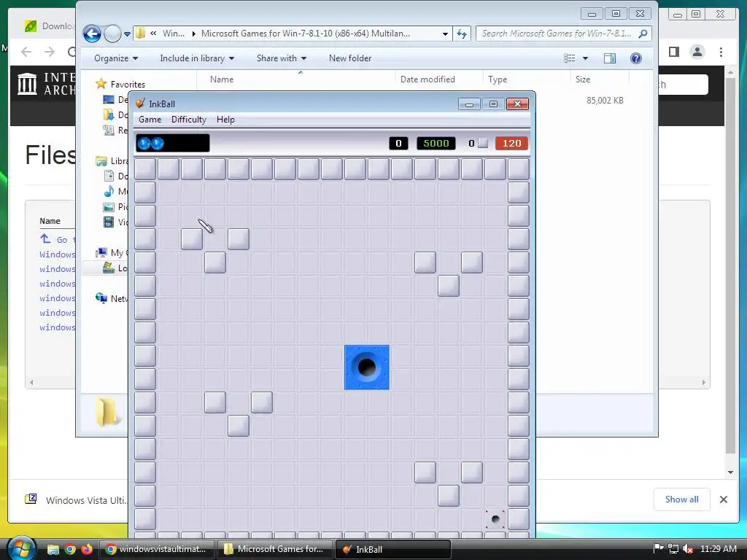Image resolution: width=747 pixels, height=560 pixels.
Task: Open the view options dropdown arrow
Action: coord(586,58)
